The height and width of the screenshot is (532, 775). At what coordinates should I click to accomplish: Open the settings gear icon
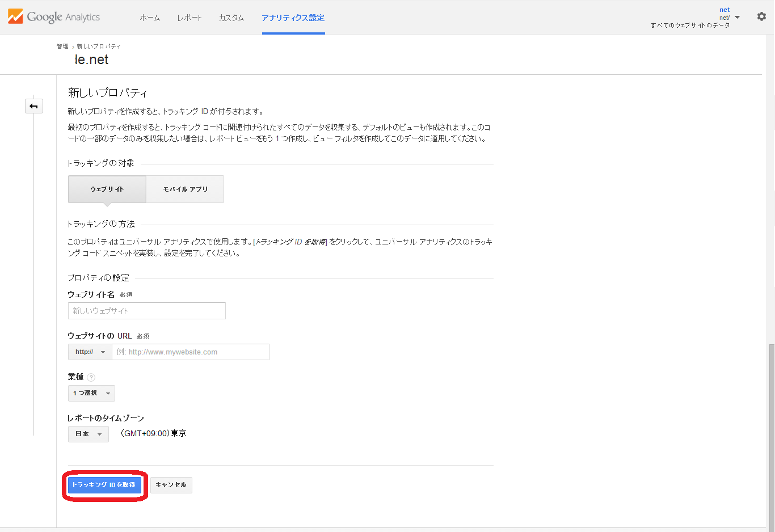[761, 16]
